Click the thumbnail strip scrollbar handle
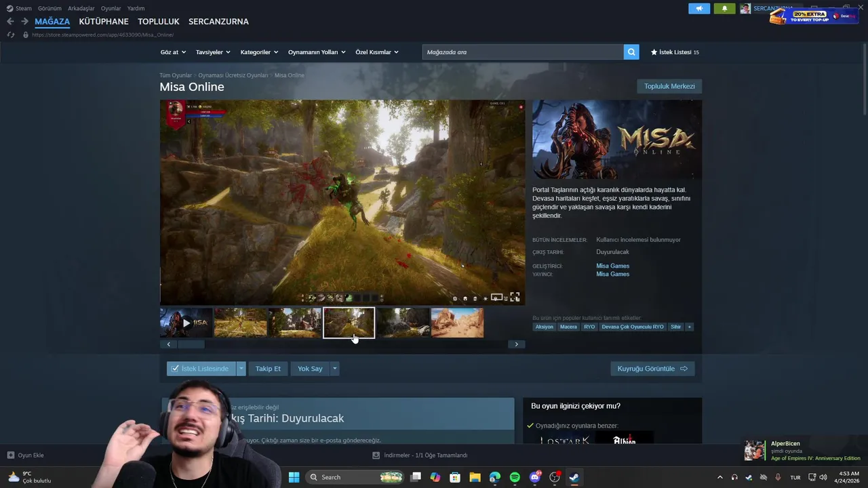The image size is (868, 488). pos(191,344)
